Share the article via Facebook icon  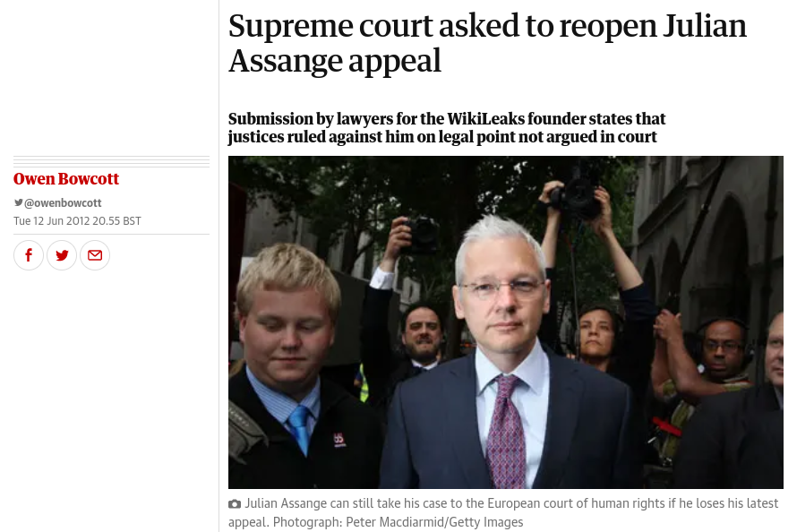point(29,255)
